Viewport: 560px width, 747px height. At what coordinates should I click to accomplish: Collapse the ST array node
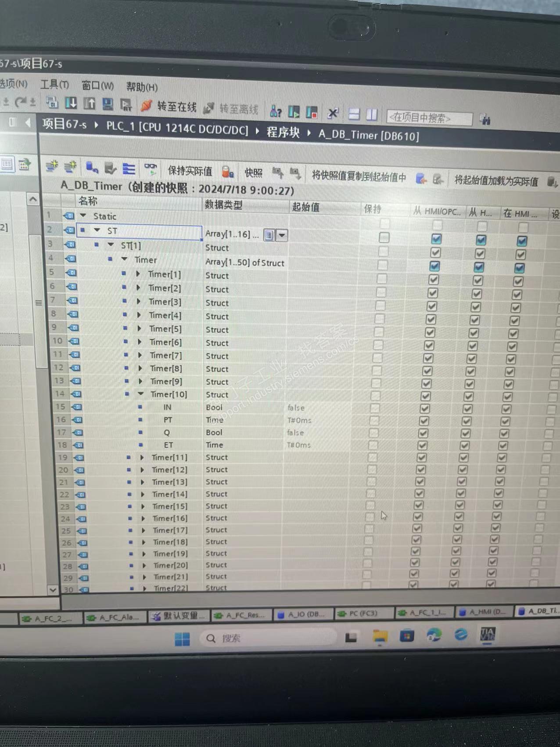(x=97, y=230)
